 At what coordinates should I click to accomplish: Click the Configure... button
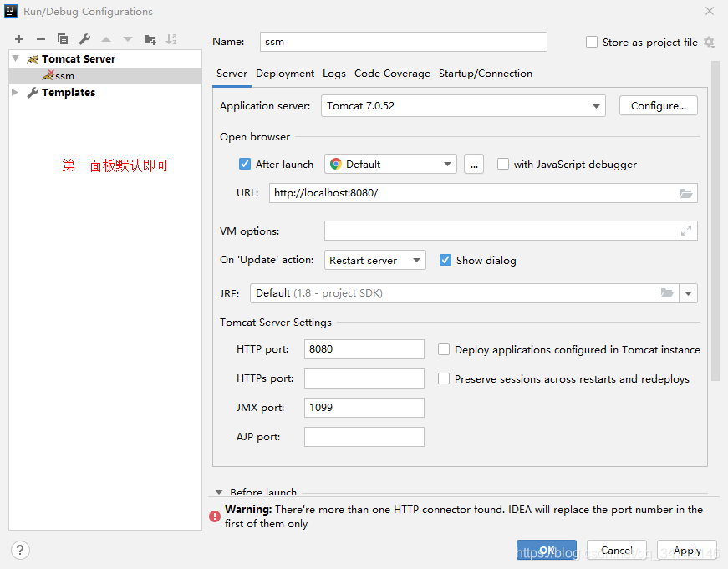[x=659, y=106]
